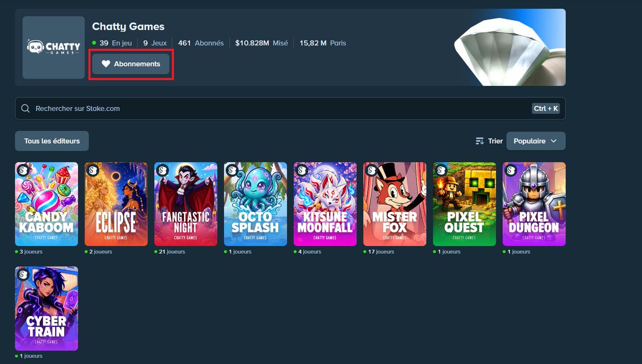Image resolution: width=642 pixels, height=364 pixels.
Task: Open the Fangtastic Night game card
Action: 186,204
